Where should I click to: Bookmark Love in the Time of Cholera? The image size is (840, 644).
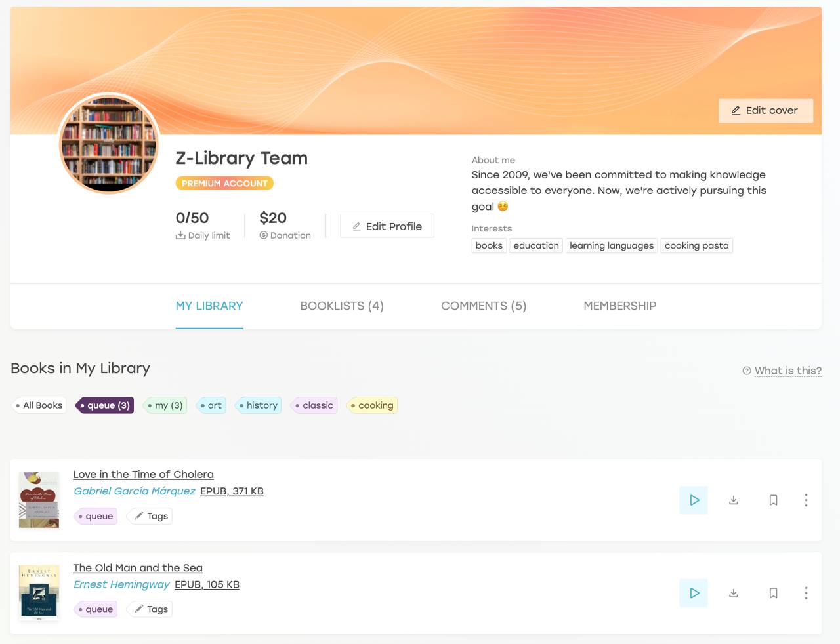[773, 500]
